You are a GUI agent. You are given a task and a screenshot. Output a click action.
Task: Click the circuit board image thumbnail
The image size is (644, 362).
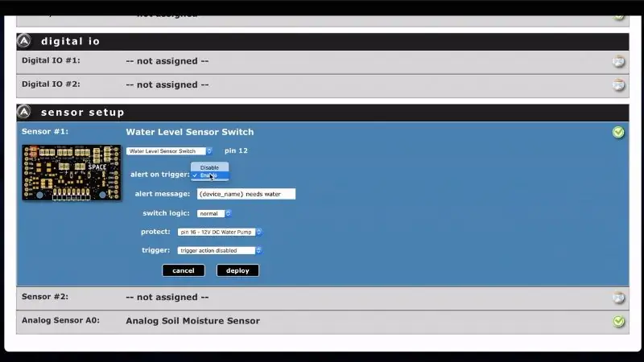pos(72,172)
